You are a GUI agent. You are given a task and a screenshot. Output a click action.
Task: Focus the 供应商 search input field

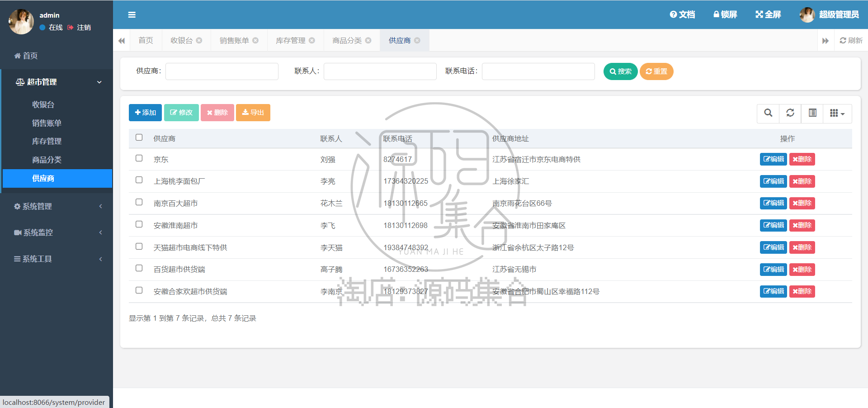pos(222,71)
